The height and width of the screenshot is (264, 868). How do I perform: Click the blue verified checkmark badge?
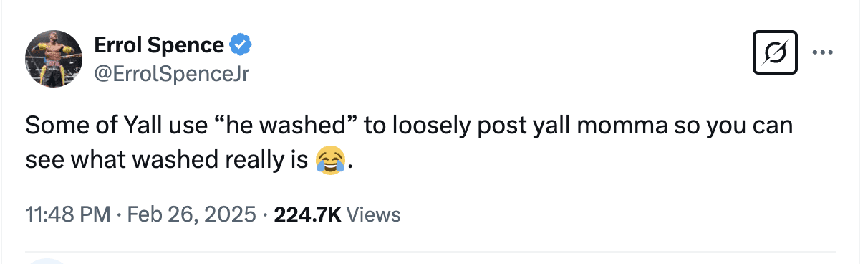(x=241, y=46)
